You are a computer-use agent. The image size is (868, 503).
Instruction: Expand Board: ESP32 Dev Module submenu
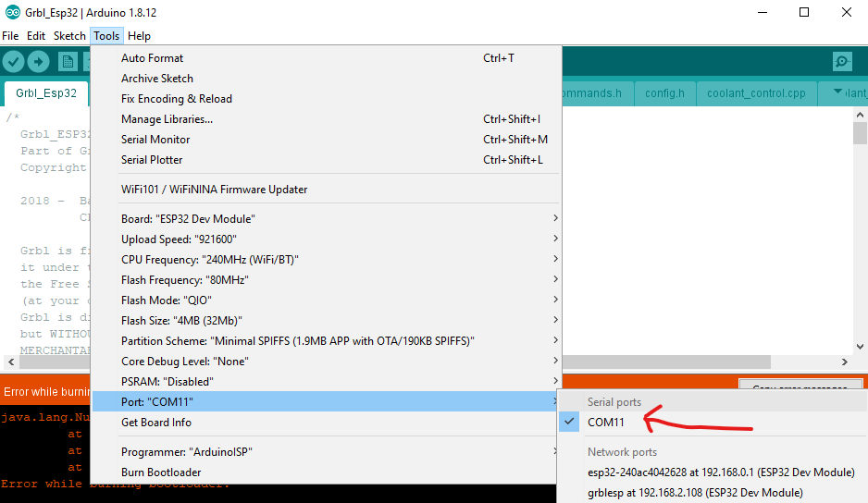click(326, 218)
